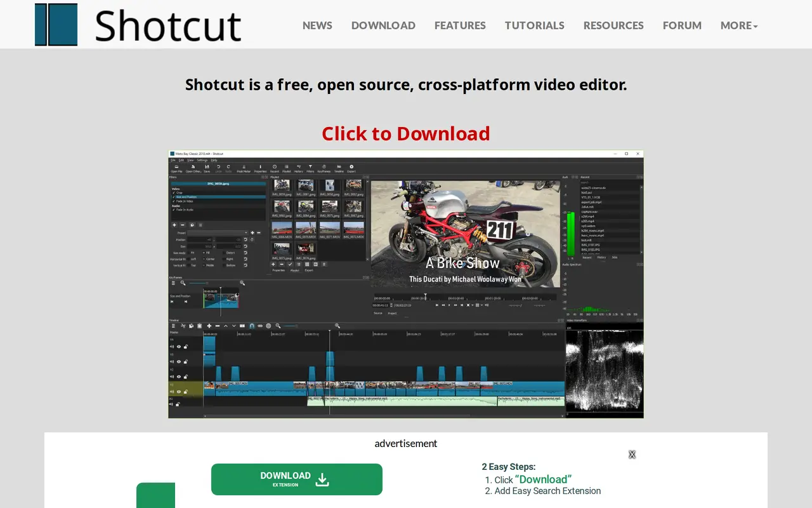Click the Copy icon in timeline toolbar
This screenshot has height=508, width=812.
pos(191,326)
